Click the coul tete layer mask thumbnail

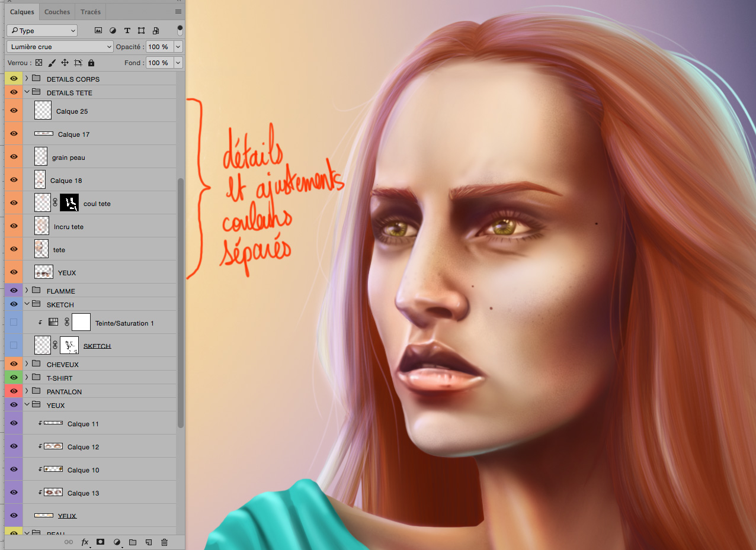69,203
